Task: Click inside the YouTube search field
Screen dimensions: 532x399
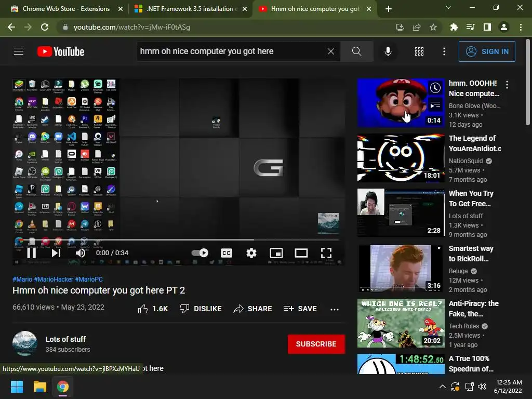Action: tap(232, 51)
